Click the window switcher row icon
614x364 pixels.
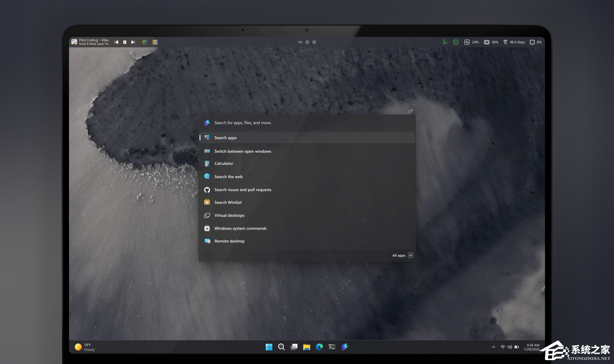pos(207,151)
